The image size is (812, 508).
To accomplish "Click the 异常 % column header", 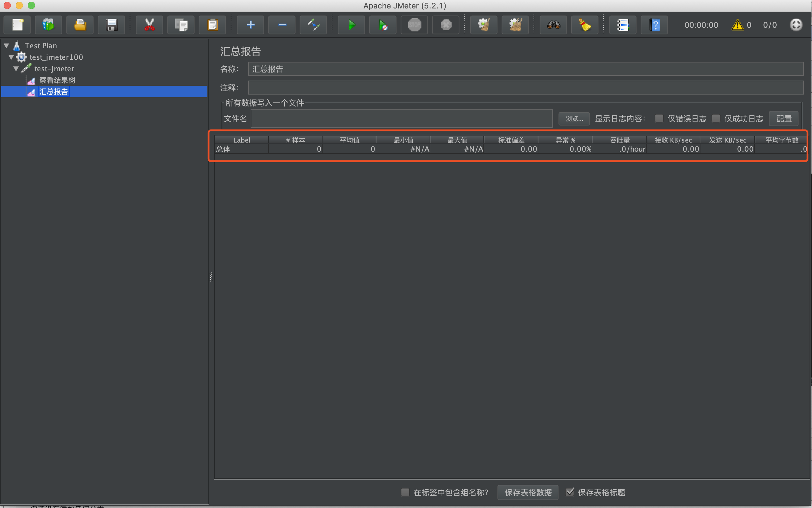I will [x=565, y=140].
